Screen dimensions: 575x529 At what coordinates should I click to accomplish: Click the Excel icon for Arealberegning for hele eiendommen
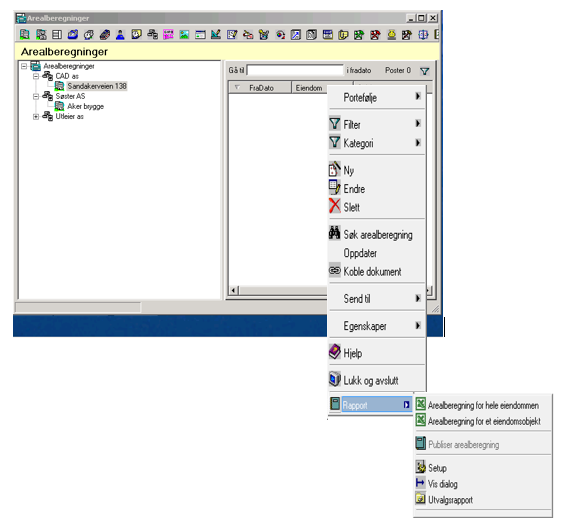click(x=421, y=404)
